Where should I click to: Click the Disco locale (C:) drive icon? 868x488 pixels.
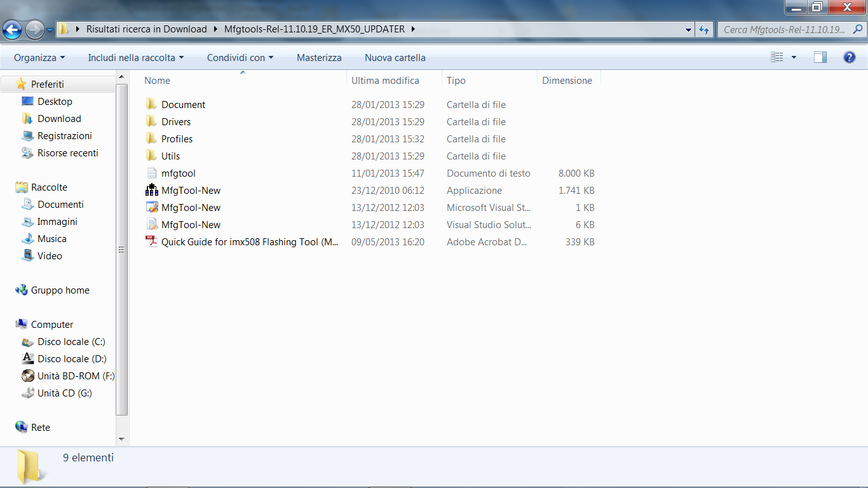pos(27,341)
